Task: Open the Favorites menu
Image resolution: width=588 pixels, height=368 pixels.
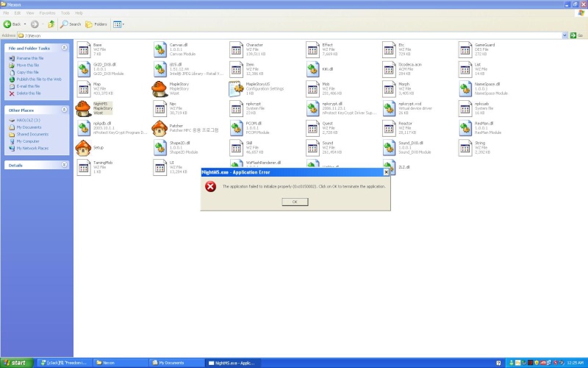Action: tap(47, 13)
